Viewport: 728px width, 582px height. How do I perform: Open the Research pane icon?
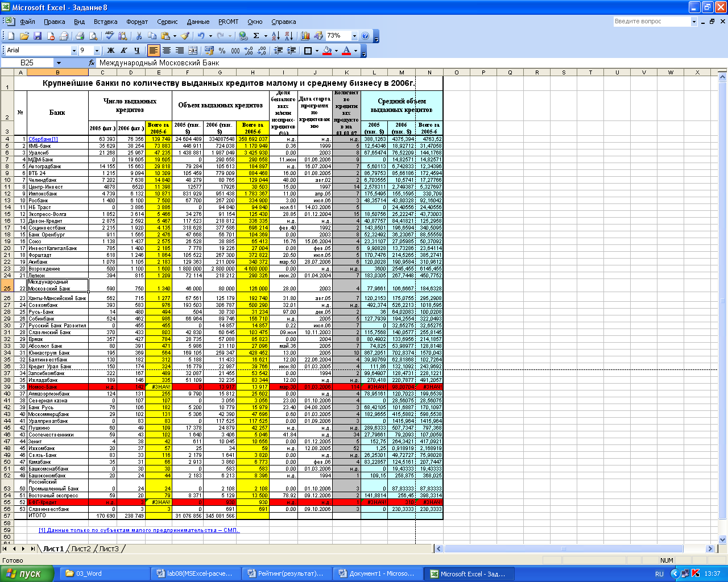(x=123, y=36)
